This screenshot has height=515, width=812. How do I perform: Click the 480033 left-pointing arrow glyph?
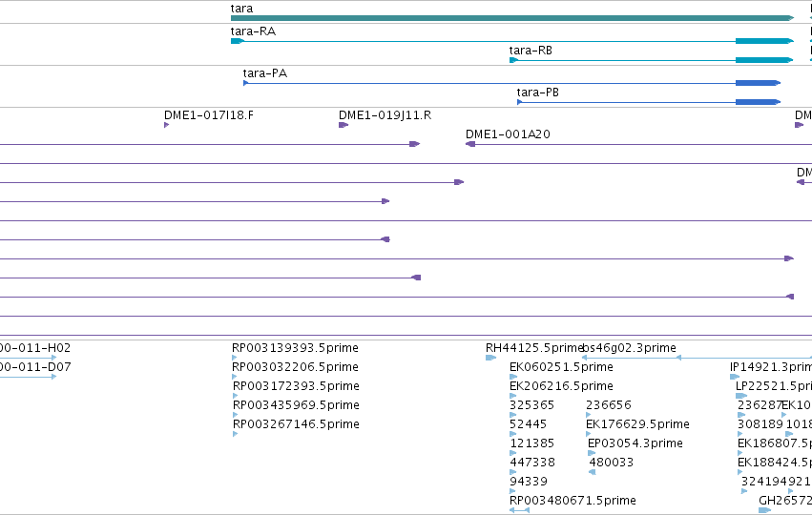592,472
